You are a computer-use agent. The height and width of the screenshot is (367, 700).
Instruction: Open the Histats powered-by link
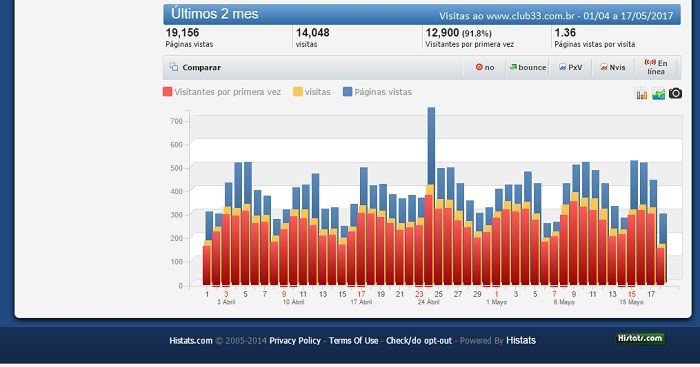tap(521, 341)
